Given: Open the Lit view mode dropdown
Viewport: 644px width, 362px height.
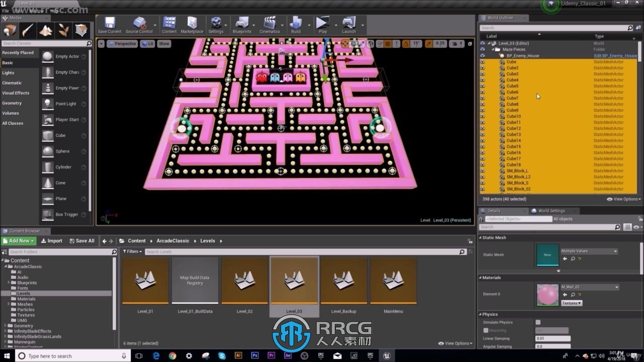Looking at the screenshot, I should (147, 44).
